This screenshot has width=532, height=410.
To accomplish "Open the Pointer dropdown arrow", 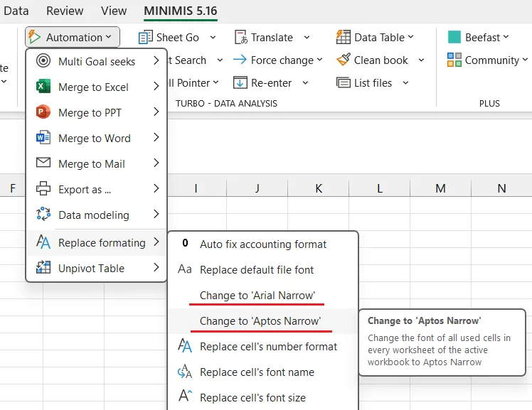I will tap(216, 82).
